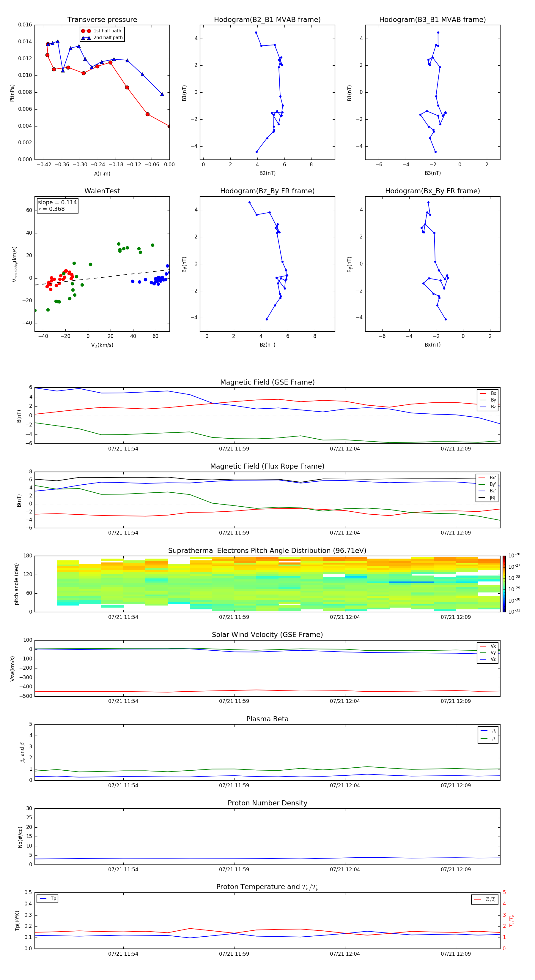Viewport: 535px width, 980px height.
Task: Click the "Plasma Beta" panel title
Action: tap(267, 719)
